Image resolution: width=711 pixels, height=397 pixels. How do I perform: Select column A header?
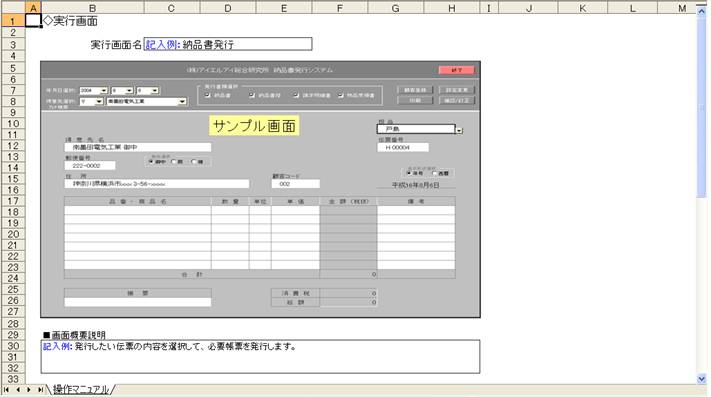(33, 8)
